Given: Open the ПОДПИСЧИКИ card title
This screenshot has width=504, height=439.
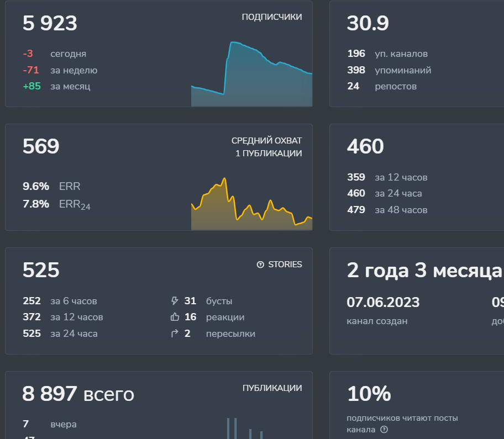Looking at the screenshot, I should pos(272,17).
